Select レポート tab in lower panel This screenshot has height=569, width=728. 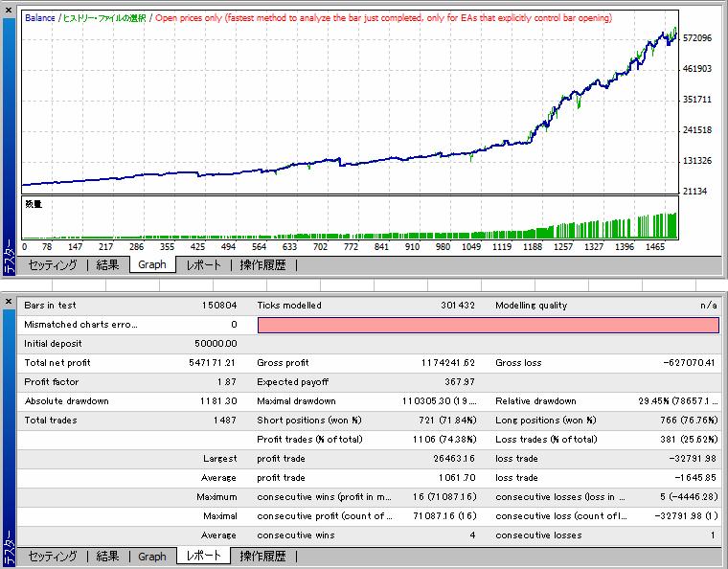coord(203,556)
